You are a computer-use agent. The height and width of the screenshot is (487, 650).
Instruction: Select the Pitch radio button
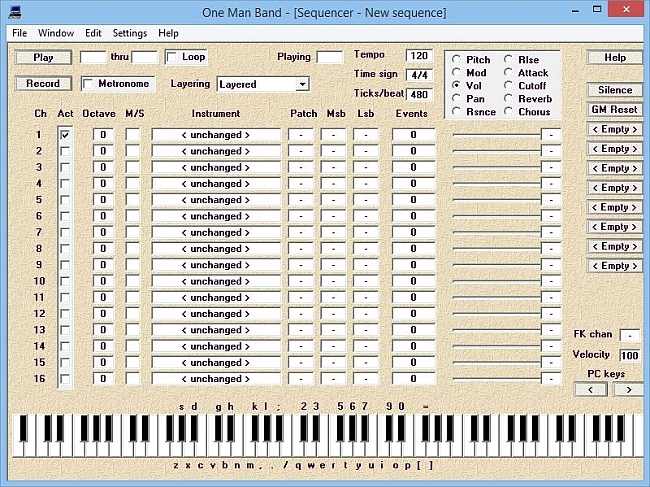(x=456, y=59)
